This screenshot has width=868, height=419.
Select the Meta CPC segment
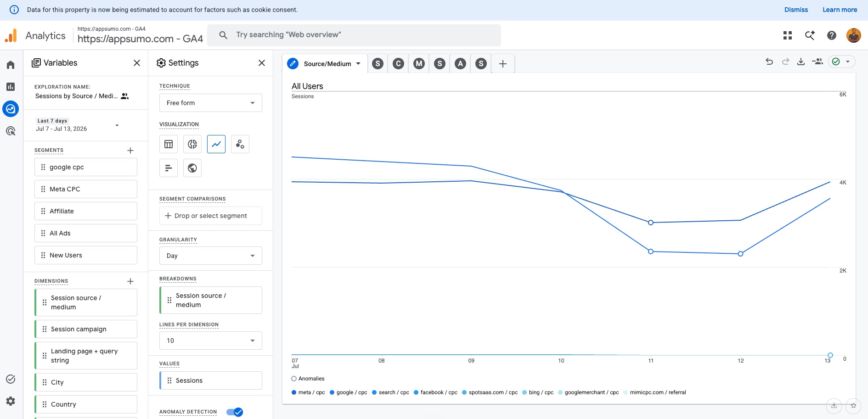point(86,189)
